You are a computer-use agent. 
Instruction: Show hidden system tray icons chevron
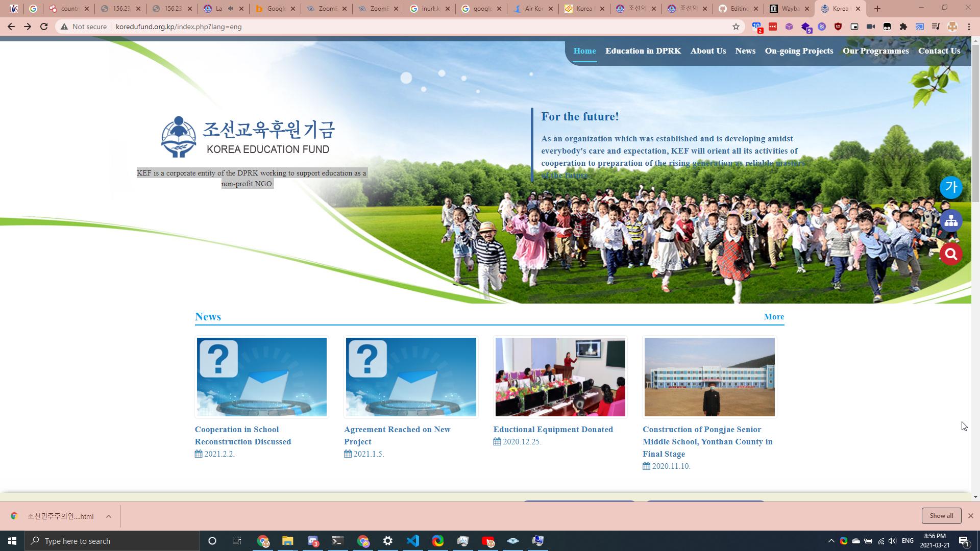tap(831, 541)
